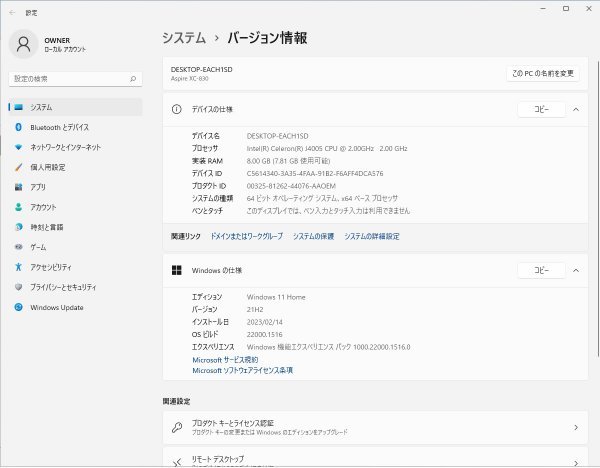Open 時刻と言語 in sidebar

coord(75,227)
